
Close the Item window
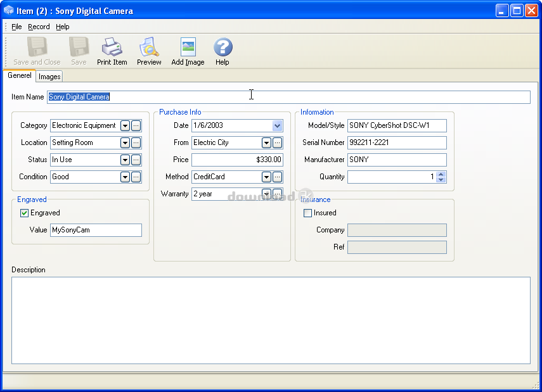coord(531,11)
